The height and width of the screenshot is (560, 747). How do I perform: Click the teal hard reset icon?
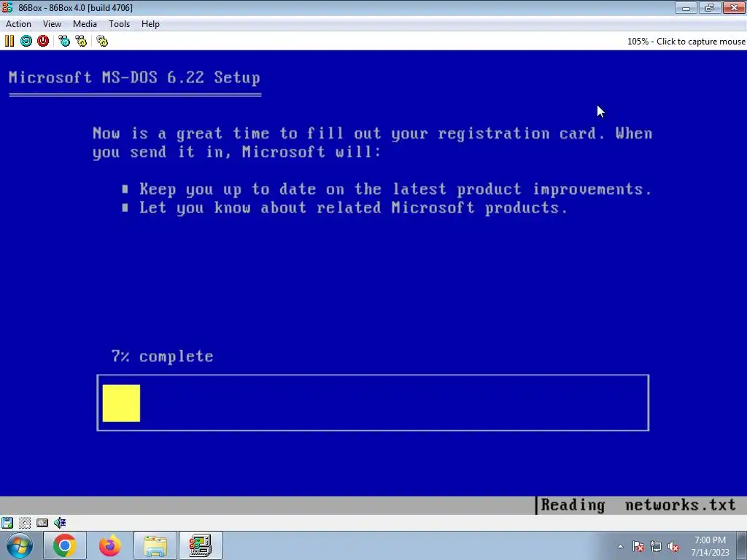26,41
